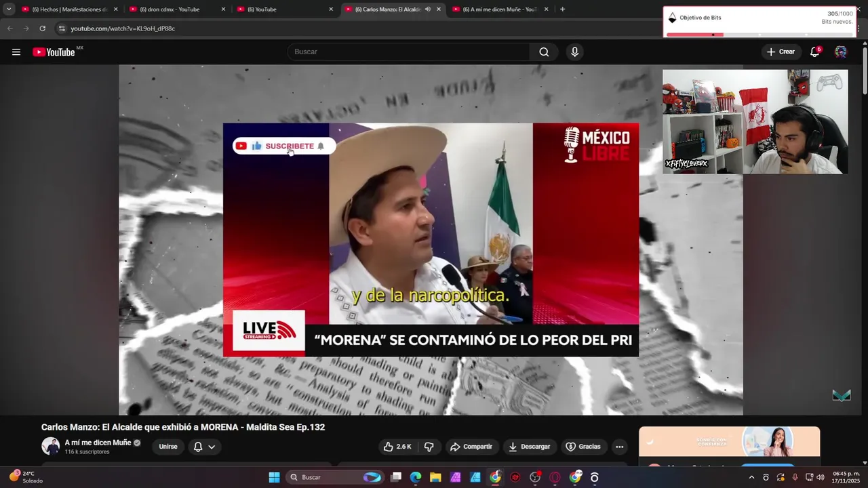Image resolution: width=868 pixels, height=488 pixels.
Task: Click the Descargar download button
Action: click(x=530, y=447)
